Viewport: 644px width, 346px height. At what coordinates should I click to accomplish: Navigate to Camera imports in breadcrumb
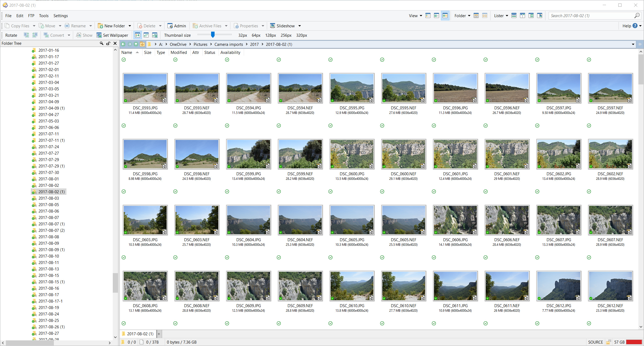coord(229,44)
